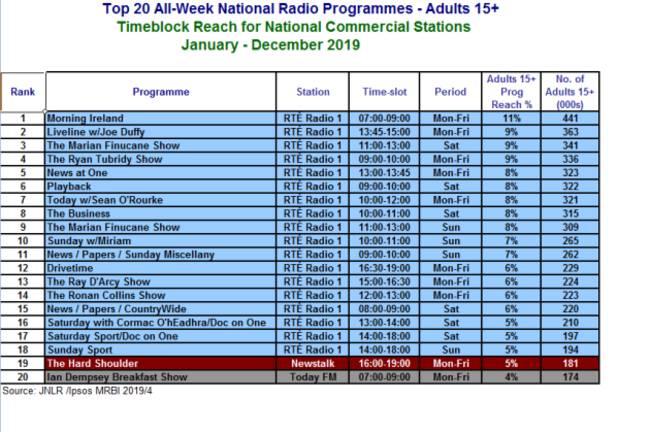Click the 'Period' column header

451,92
